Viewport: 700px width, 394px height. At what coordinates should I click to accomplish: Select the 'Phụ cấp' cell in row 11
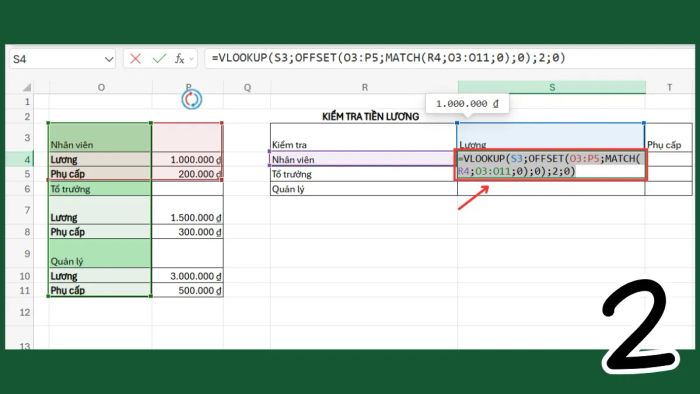pos(100,290)
